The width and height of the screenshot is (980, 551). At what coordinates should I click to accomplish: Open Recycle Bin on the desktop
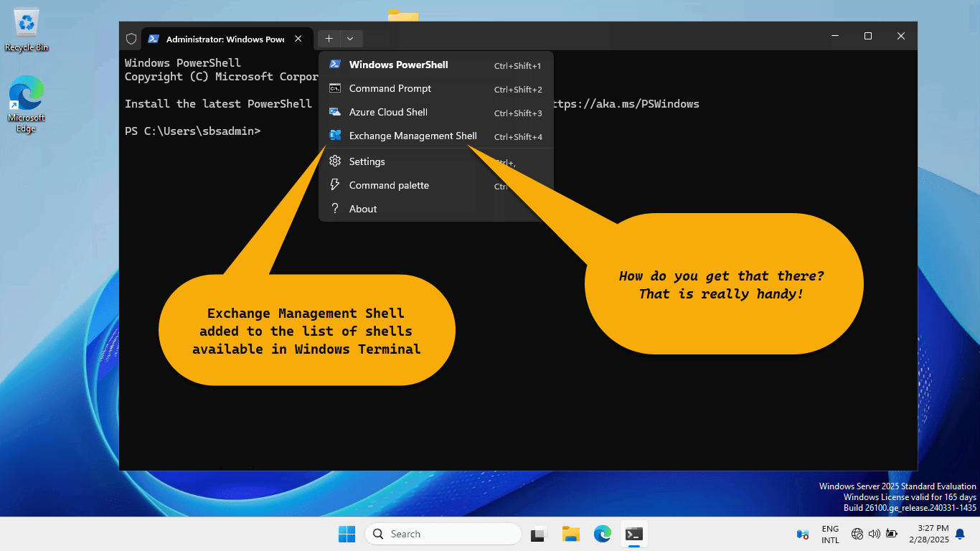pyautogui.click(x=27, y=31)
